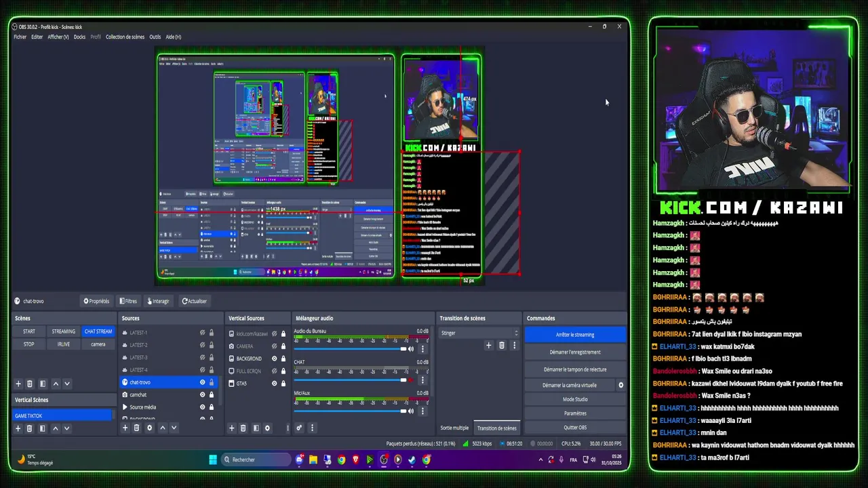Open source properties gear in Sources toolbar

click(149, 428)
